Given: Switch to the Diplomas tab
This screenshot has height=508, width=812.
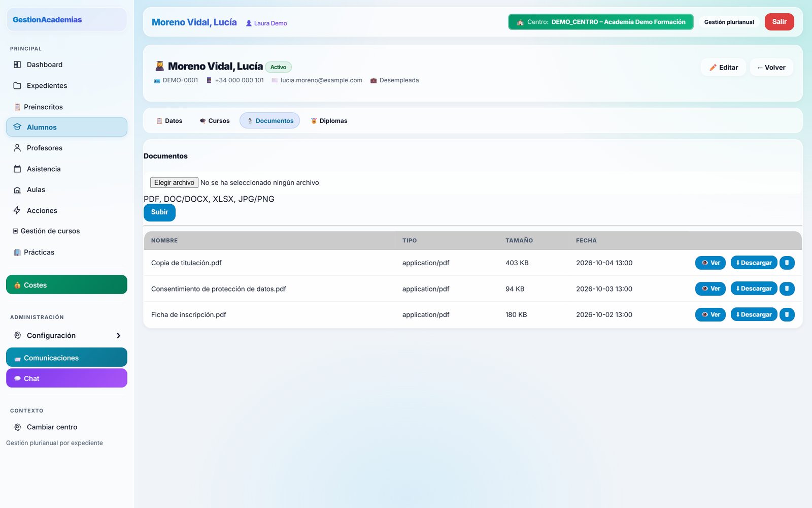Looking at the screenshot, I should (329, 120).
